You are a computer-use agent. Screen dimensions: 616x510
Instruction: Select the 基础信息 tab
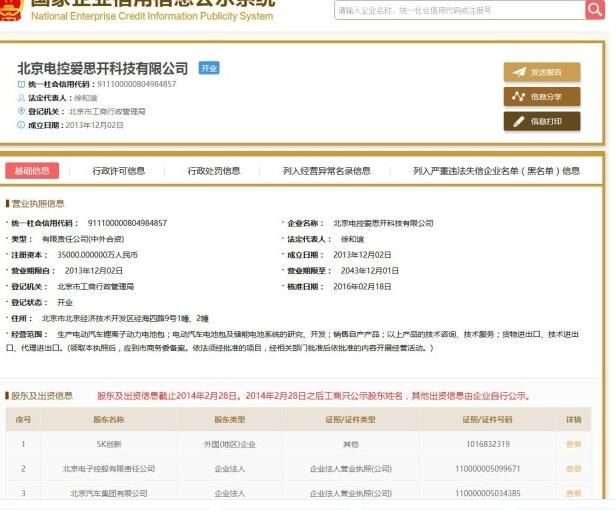[x=32, y=171]
